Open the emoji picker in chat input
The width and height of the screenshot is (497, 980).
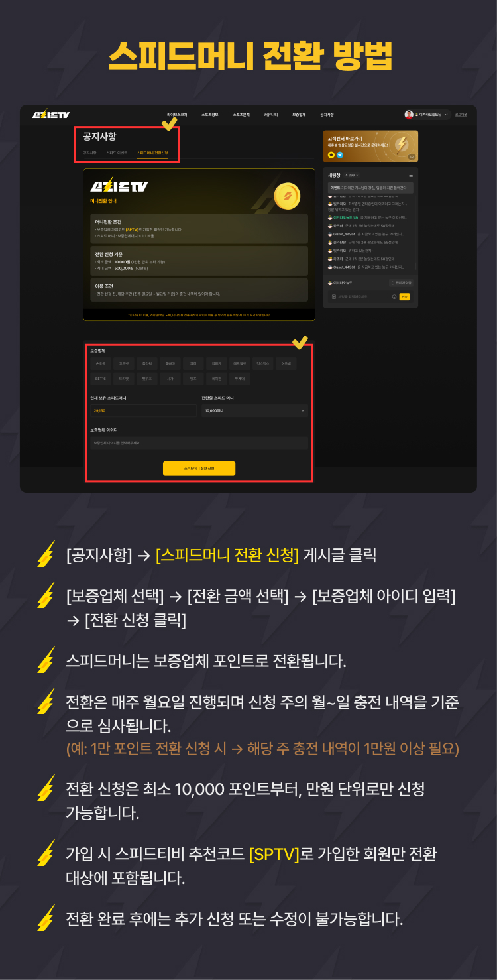click(x=394, y=297)
